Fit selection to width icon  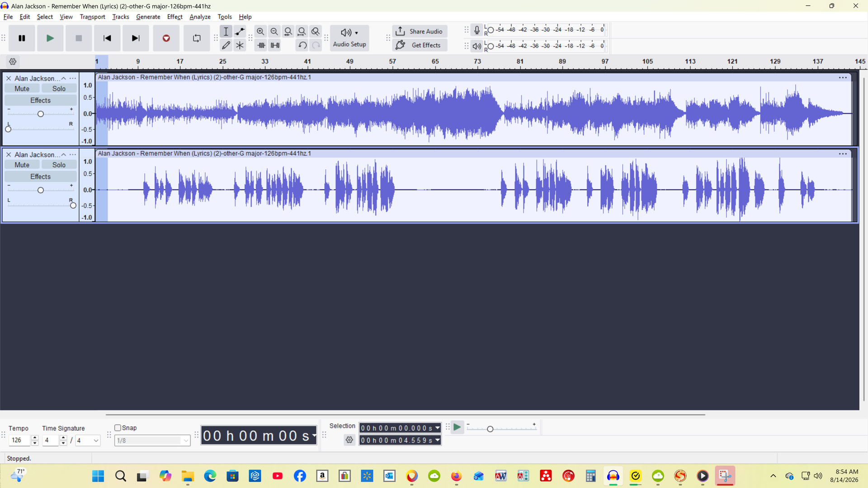(288, 32)
